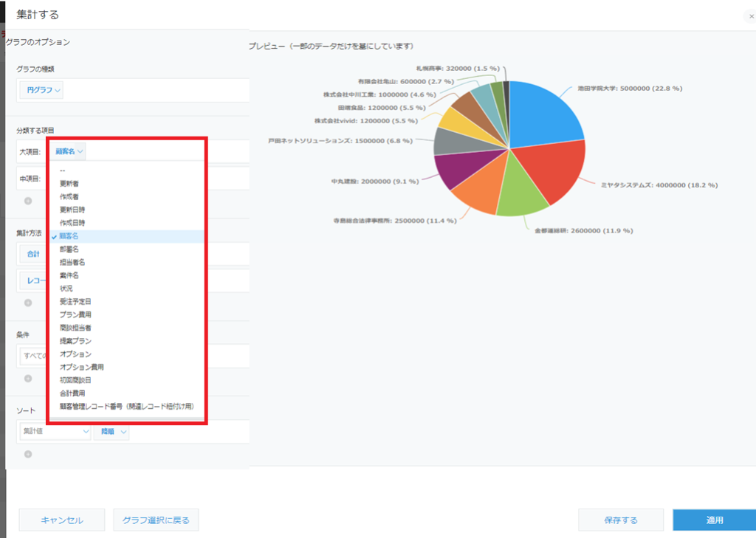Choose 提案プラン from the dropdown list
This screenshot has height=538, width=756.
[x=75, y=341]
